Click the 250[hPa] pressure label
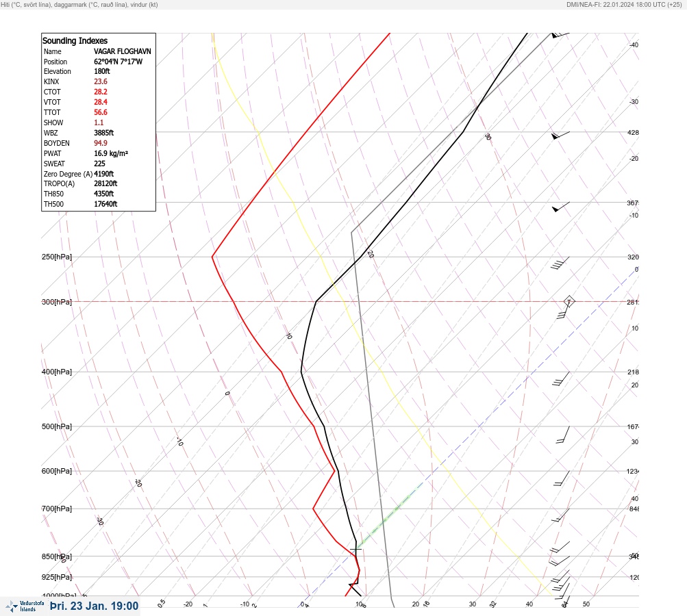 (57, 257)
